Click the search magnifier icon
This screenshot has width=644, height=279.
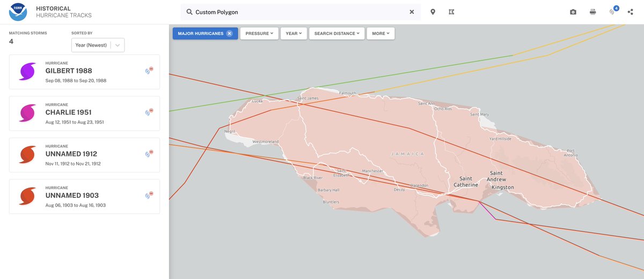pos(189,12)
